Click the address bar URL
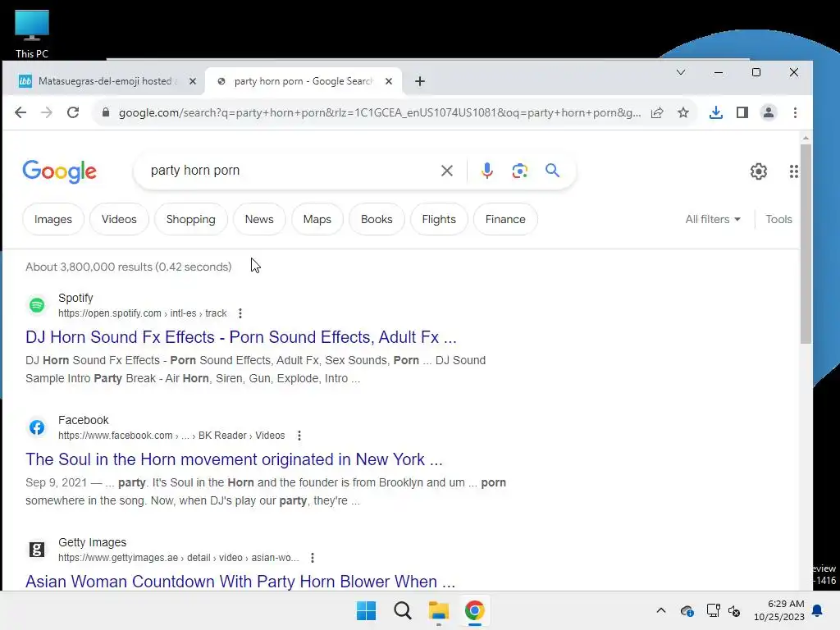This screenshot has height=630, width=840. [379, 112]
